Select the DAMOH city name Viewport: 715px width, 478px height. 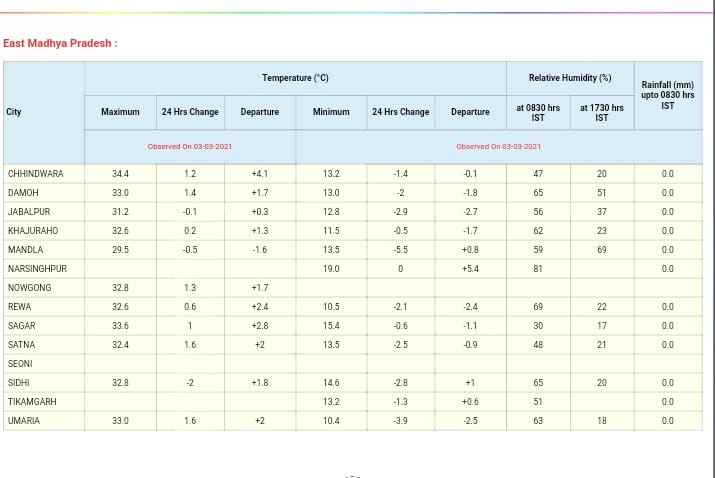[x=24, y=193]
